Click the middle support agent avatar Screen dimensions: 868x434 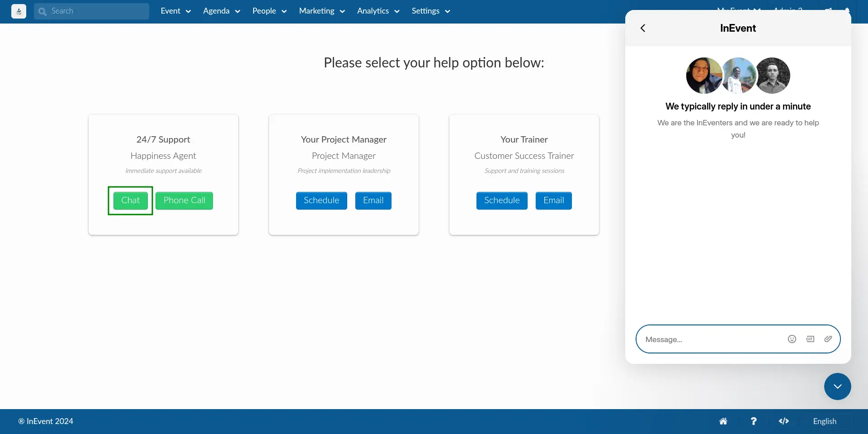[x=739, y=76]
